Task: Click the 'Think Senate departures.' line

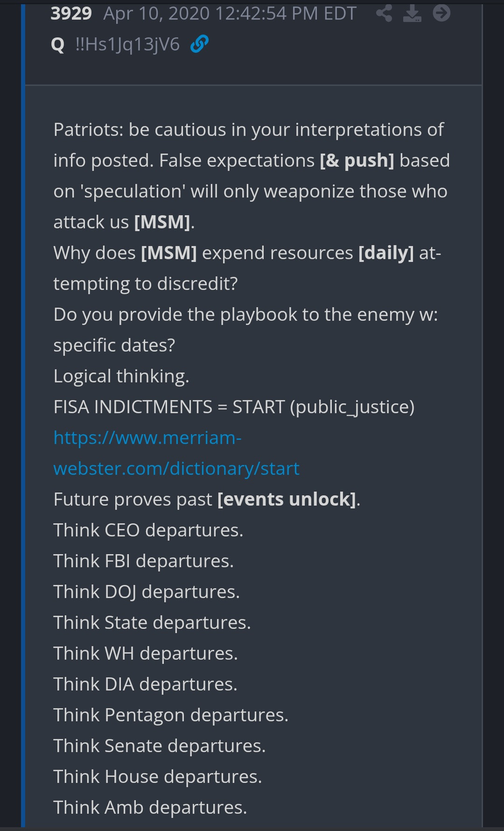Action: [x=160, y=746]
